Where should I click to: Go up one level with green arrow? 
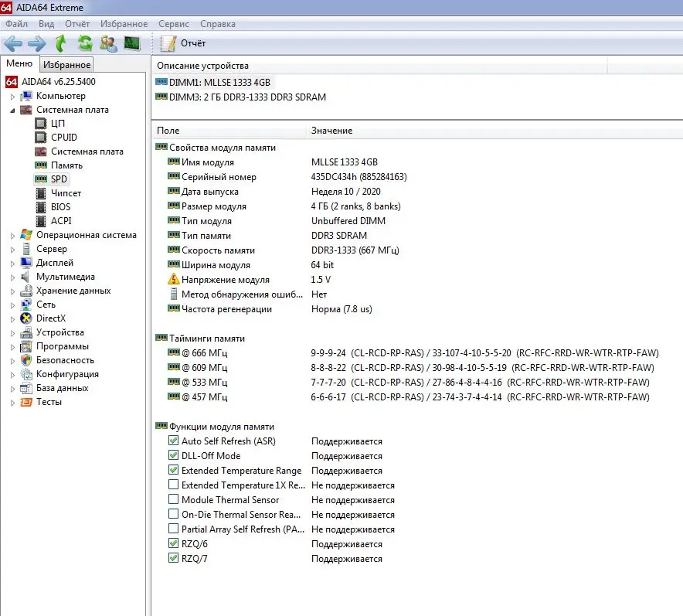pos(60,43)
